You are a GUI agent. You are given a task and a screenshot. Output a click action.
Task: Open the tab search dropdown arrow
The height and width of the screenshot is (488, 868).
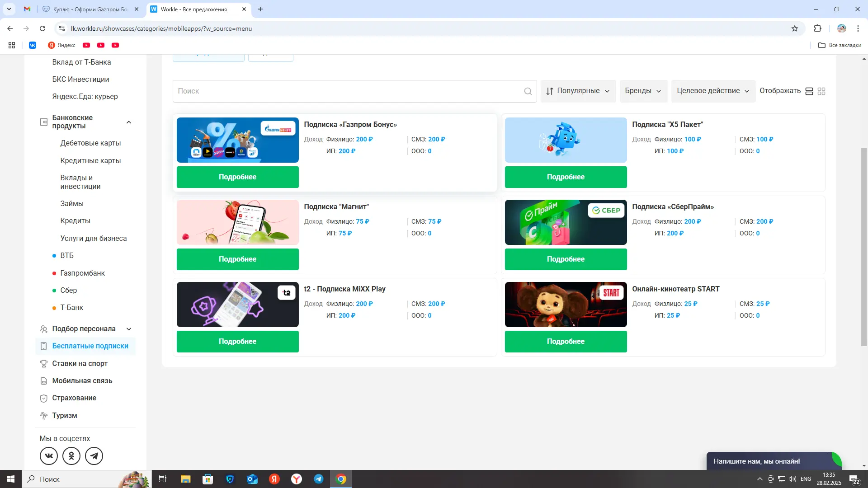click(9, 9)
